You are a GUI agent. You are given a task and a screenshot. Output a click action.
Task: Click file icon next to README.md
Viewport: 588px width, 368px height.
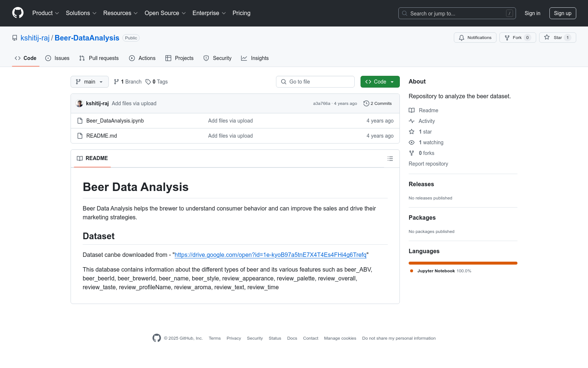point(80,136)
